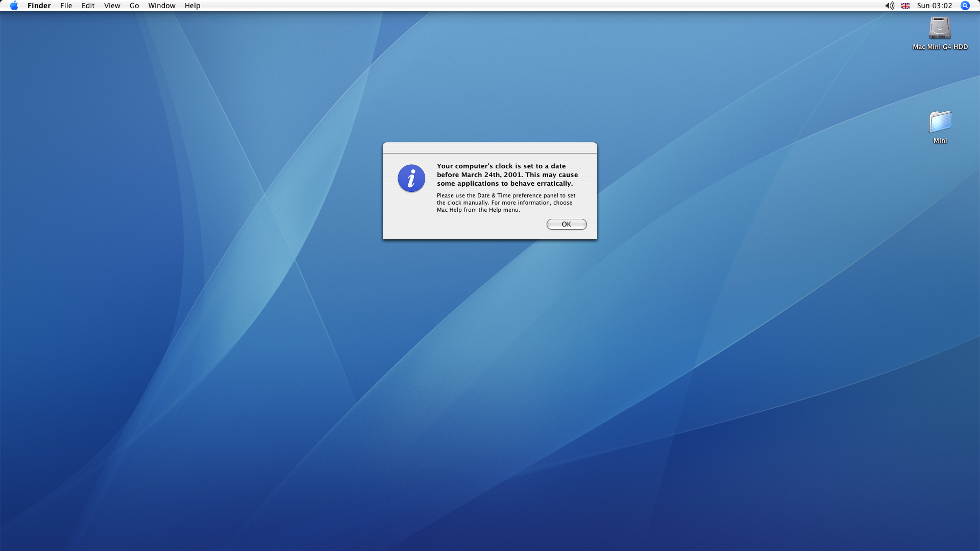Click the blue info icon in dialog
This screenshot has width=980, height=551.
411,178
